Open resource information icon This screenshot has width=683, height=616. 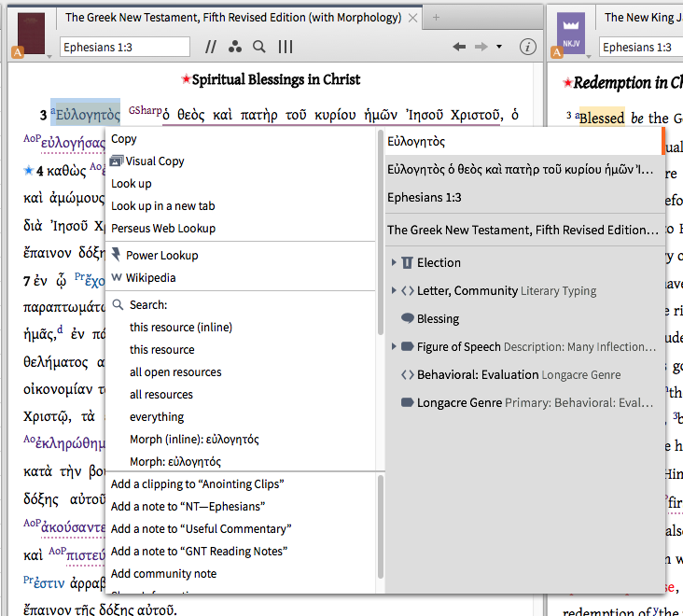coord(527,47)
